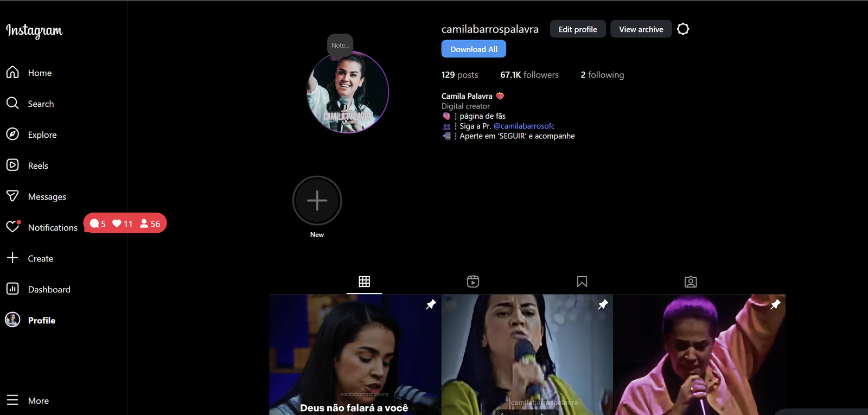Click the Digital creator category text
Image resolution: width=868 pixels, height=415 pixels.
click(465, 106)
